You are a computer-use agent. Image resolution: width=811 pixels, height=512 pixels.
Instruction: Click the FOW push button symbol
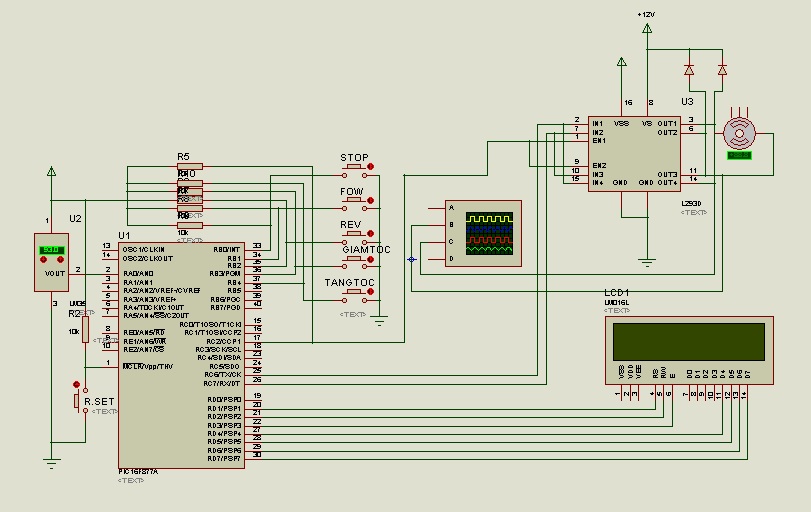(x=354, y=203)
